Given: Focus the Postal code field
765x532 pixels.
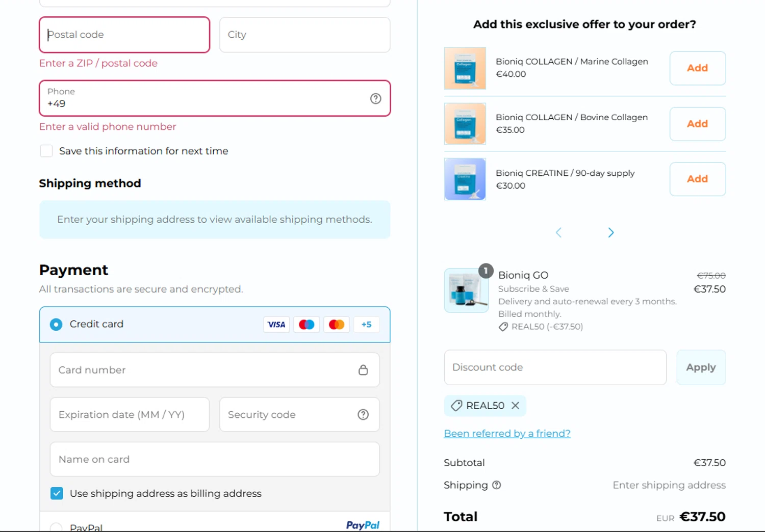Looking at the screenshot, I should point(124,35).
